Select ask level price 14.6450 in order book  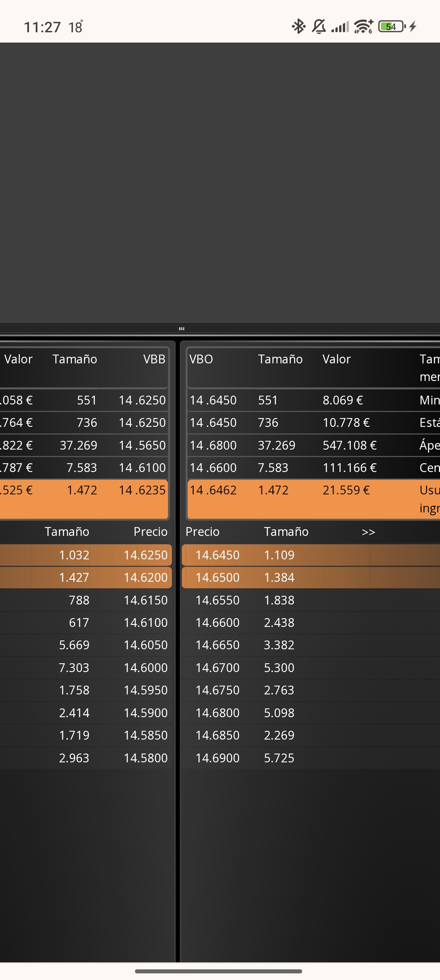pyautogui.click(x=217, y=555)
